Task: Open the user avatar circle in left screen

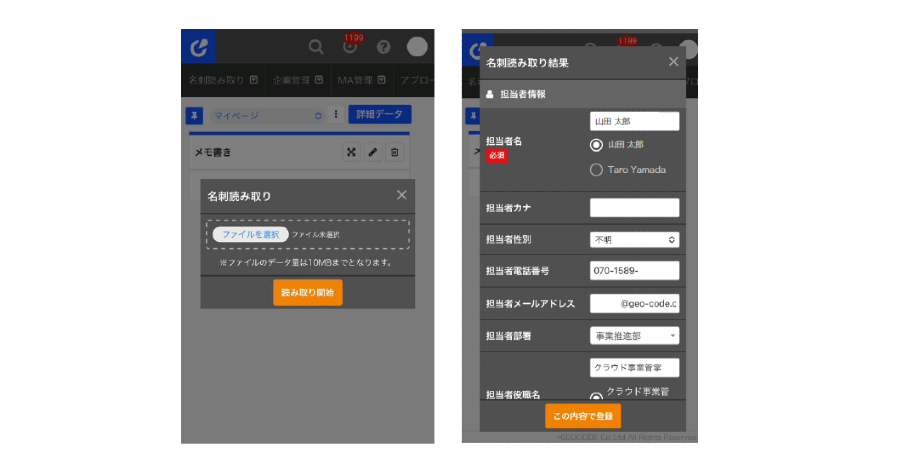Action: (417, 46)
